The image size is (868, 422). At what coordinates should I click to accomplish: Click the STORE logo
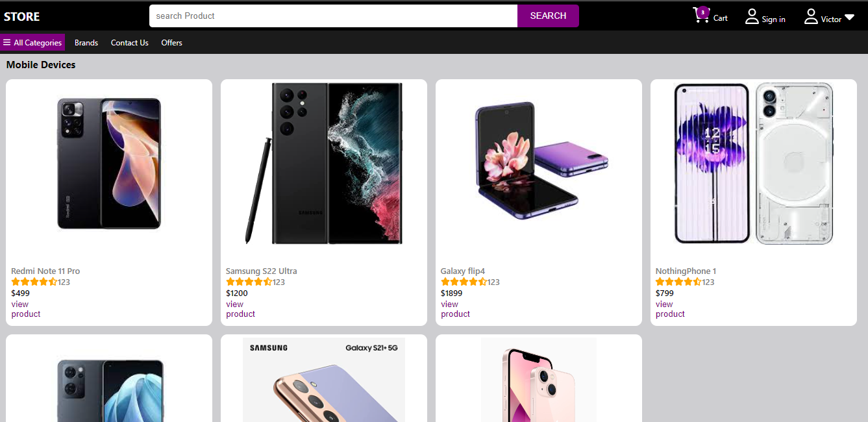pyautogui.click(x=21, y=16)
